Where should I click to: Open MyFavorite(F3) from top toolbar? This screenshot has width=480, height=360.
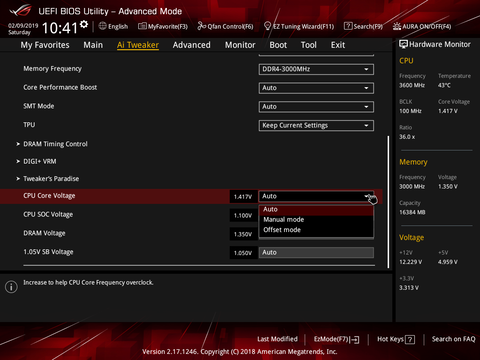(x=163, y=26)
